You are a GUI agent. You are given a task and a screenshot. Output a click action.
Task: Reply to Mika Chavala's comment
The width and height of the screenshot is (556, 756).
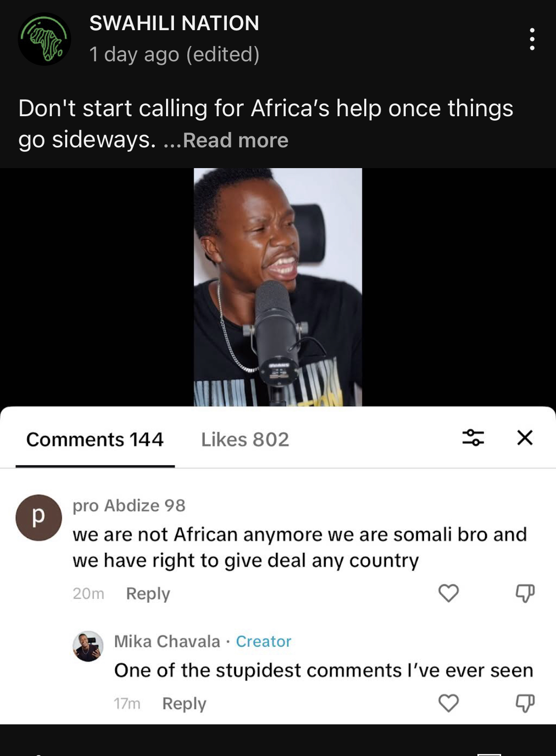click(184, 703)
